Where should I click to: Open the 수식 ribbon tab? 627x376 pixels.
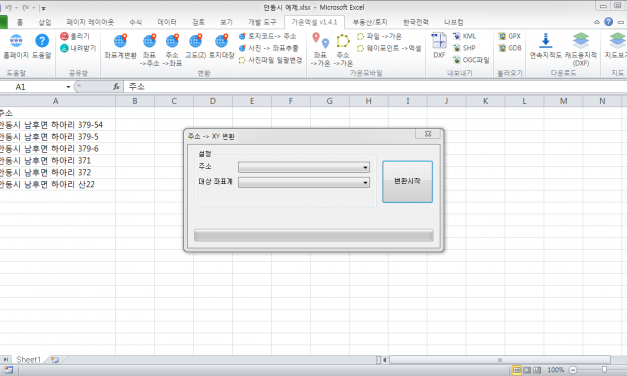tap(136, 22)
